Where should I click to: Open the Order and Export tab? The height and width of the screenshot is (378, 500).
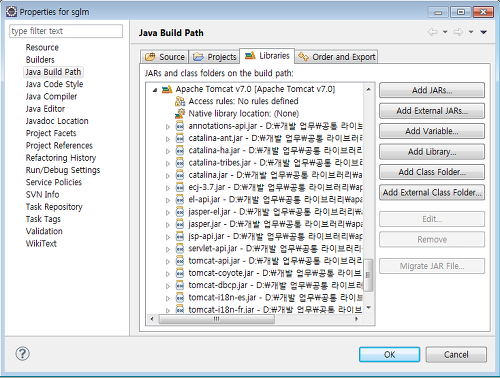(336, 57)
